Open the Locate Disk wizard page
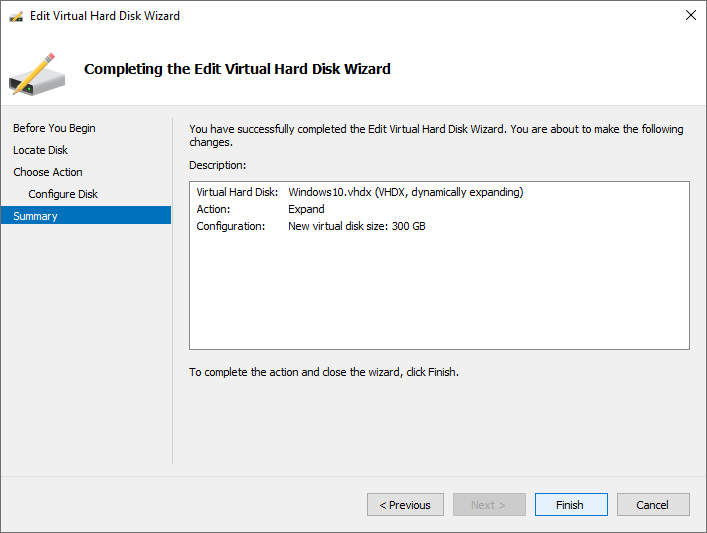707x533 pixels. 40,150
